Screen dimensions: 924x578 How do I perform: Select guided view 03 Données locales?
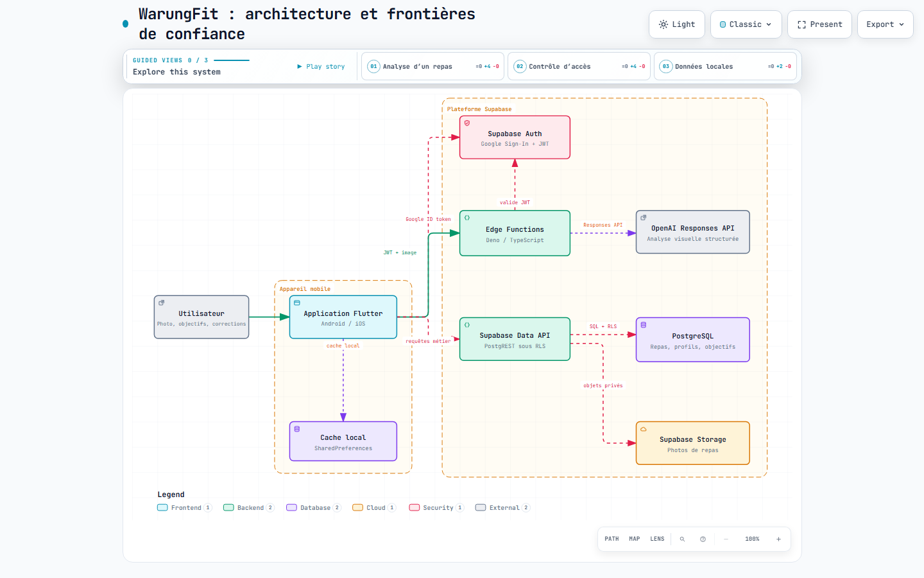coord(725,66)
